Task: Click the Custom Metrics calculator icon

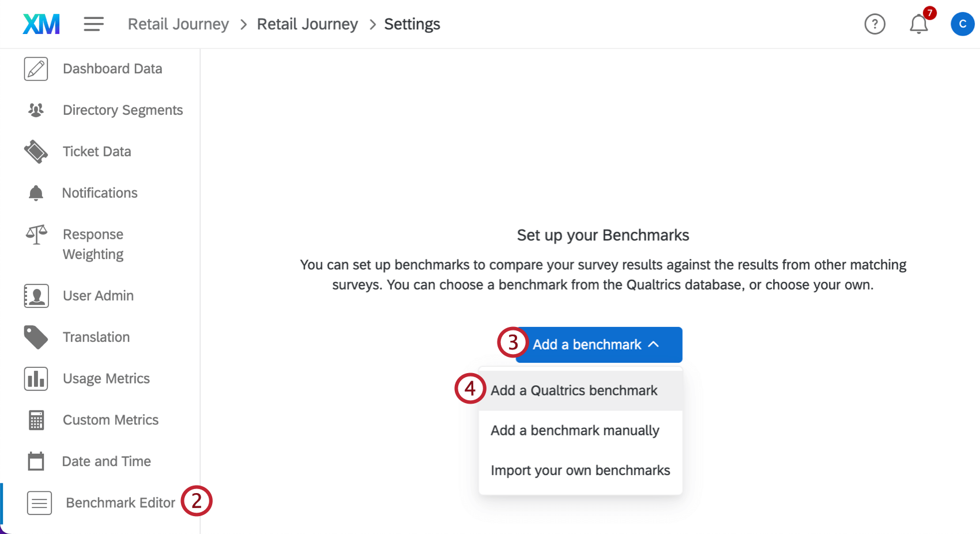Action: [x=36, y=420]
